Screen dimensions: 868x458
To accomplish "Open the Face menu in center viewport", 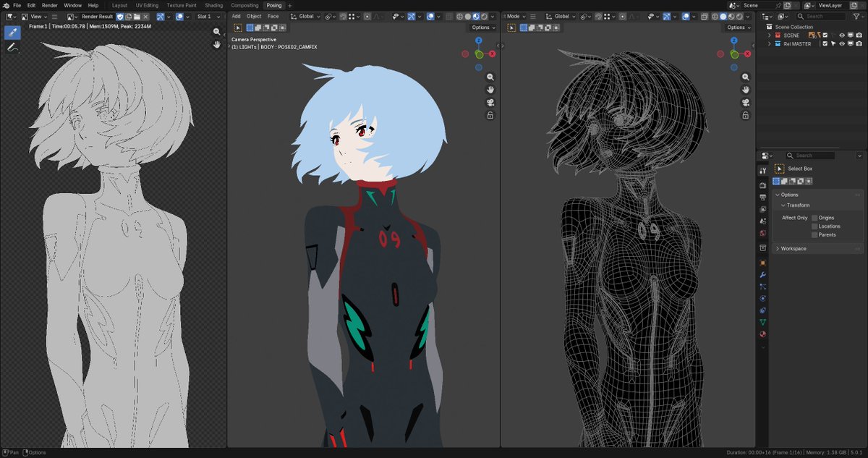I will pos(273,16).
